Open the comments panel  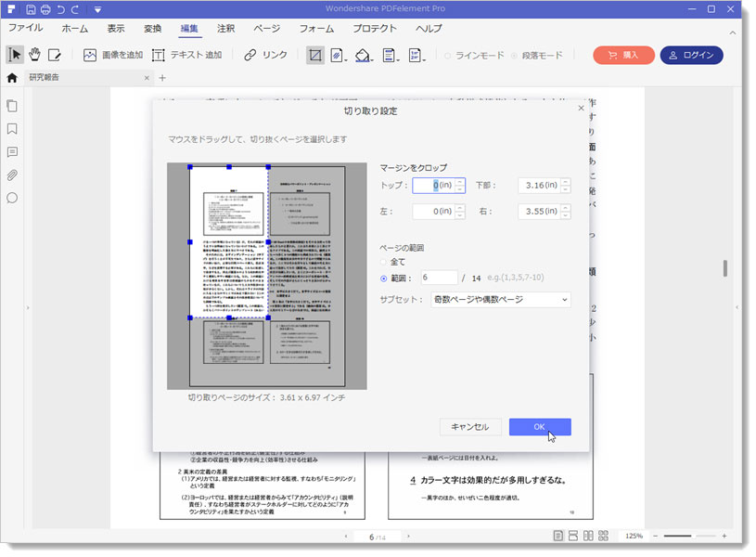pos(12,152)
